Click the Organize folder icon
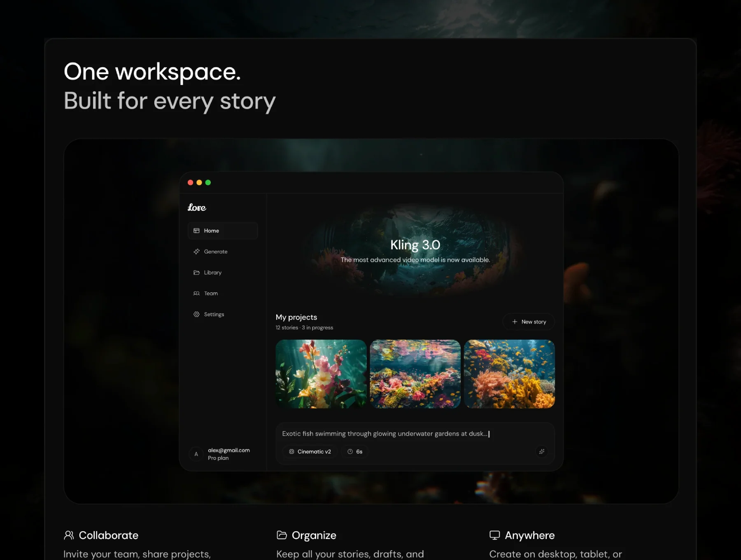This screenshot has width=741, height=560. click(x=282, y=535)
